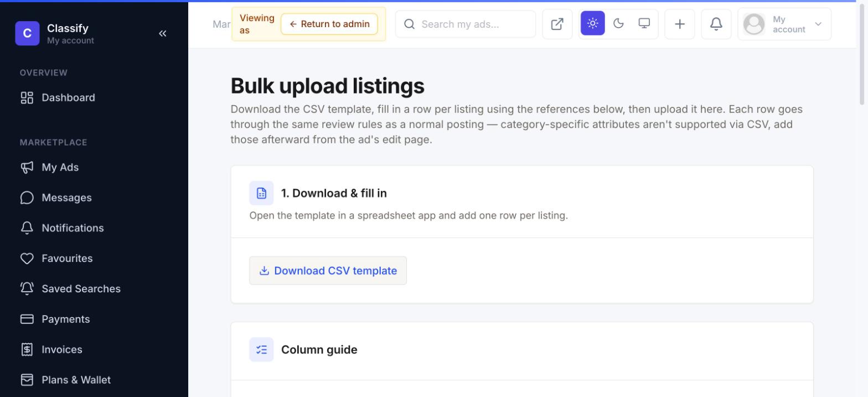
Task: Switch to dark theme moon icon
Action: pyautogui.click(x=618, y=23)
